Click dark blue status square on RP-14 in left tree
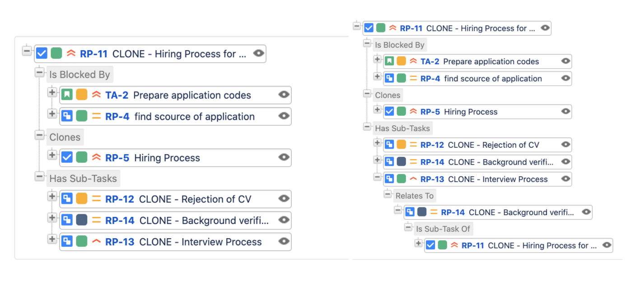 (82, 220)
